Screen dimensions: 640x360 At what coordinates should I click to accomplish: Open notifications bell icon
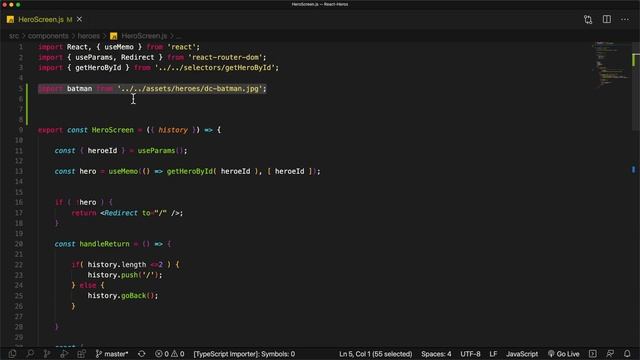627,354
